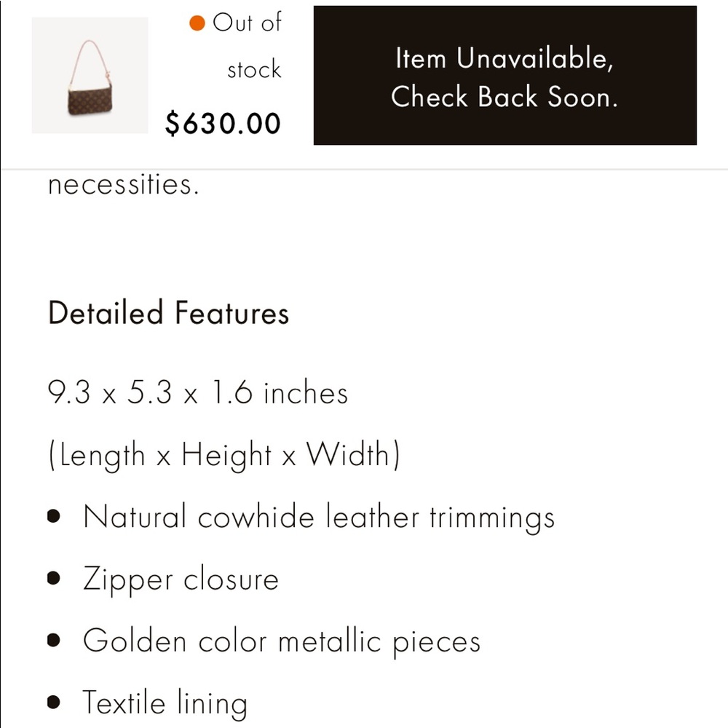Click Check Back Soon text in black banner

point(505,97)
